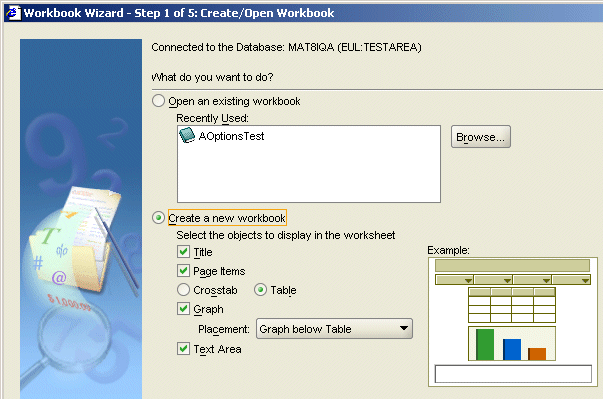Click the 'Recently Used:' label
The width and height of the screenshot is (603, 399).
212,118
